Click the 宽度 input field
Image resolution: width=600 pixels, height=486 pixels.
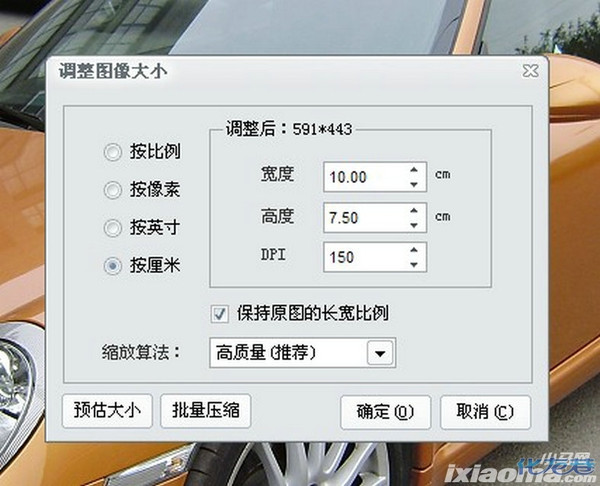click(x=375, y=177)
